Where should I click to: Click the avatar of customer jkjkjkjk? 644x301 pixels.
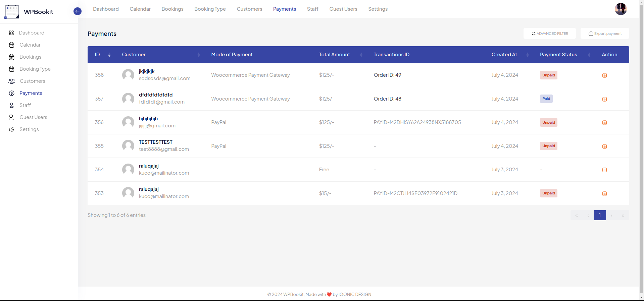128,75
